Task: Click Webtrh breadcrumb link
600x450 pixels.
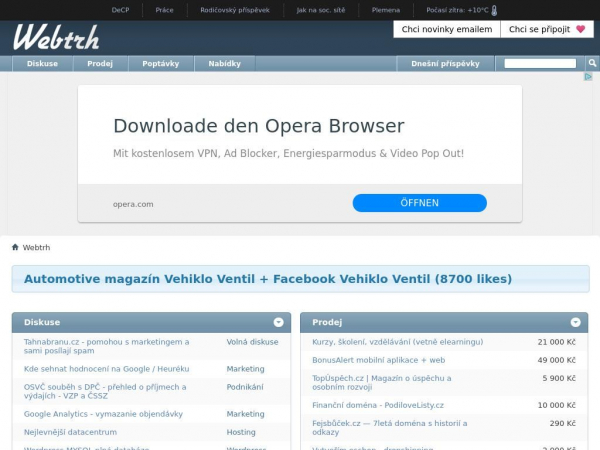Action: point(36,248)
